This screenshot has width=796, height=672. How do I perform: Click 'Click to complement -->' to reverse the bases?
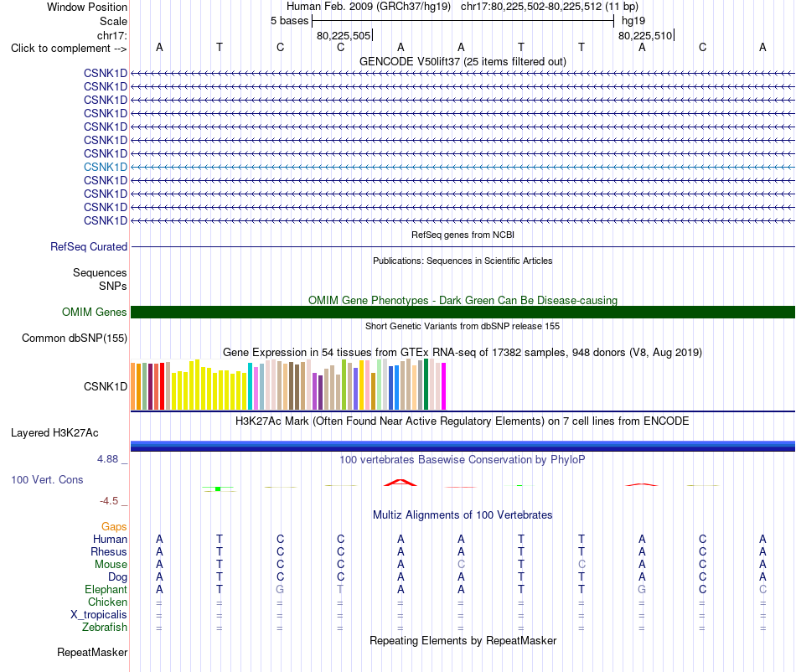tap(69, 49)
